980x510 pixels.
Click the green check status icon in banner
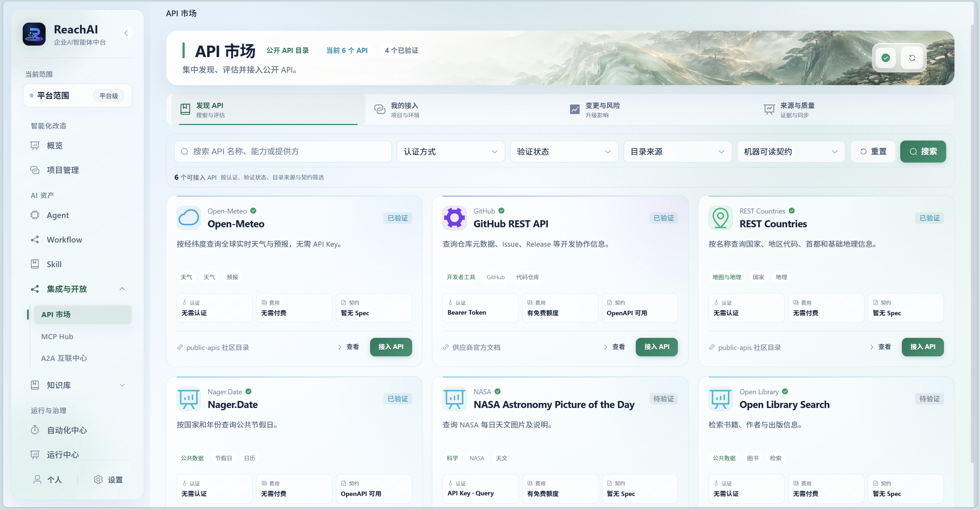[x=886, y=58]
